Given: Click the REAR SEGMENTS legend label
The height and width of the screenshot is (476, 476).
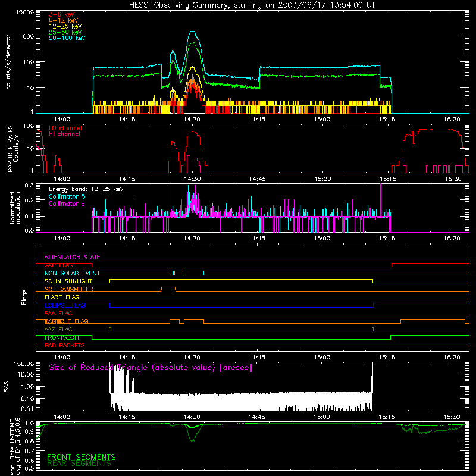Looking at the screenshot, I should [79, 464].
